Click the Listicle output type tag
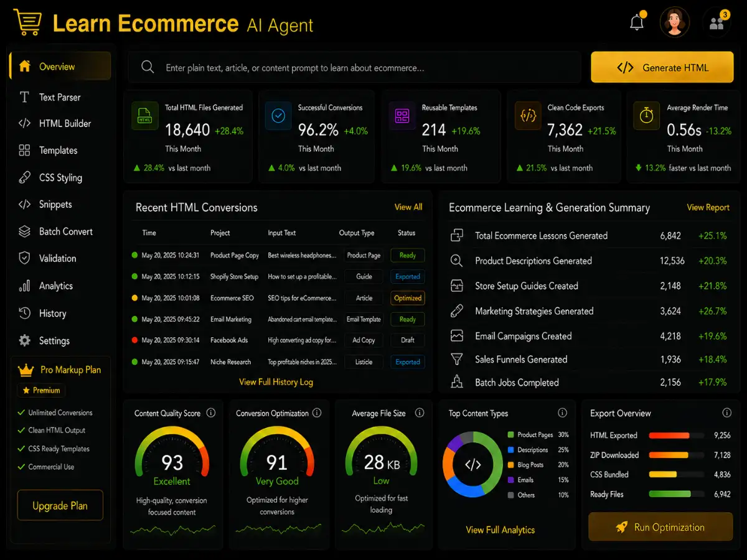This screenshot has height=560, width=747. coord(364,362)
